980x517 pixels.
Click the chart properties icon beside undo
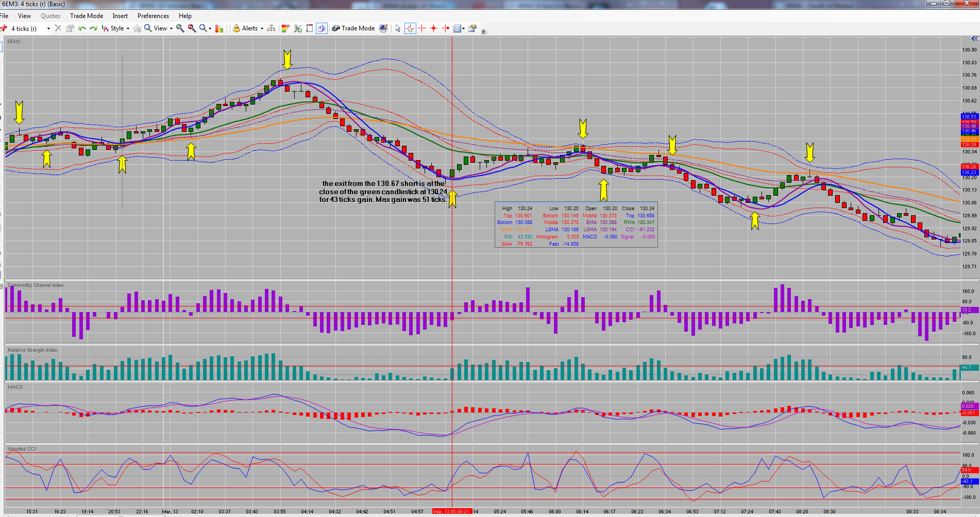coord(70,28)
